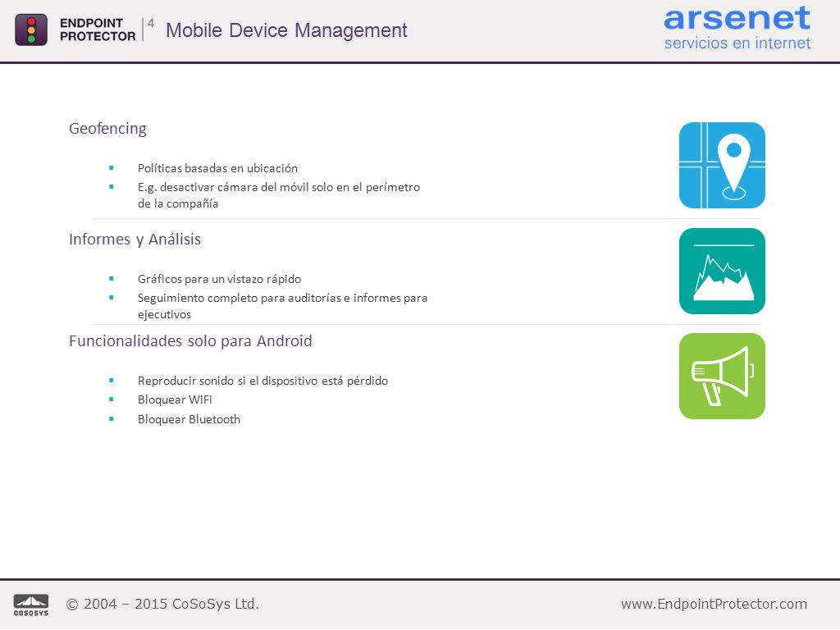840x630 pixels.
Task: Click the Endpoint Protector traffic light logo
Action: click(31, 30)
